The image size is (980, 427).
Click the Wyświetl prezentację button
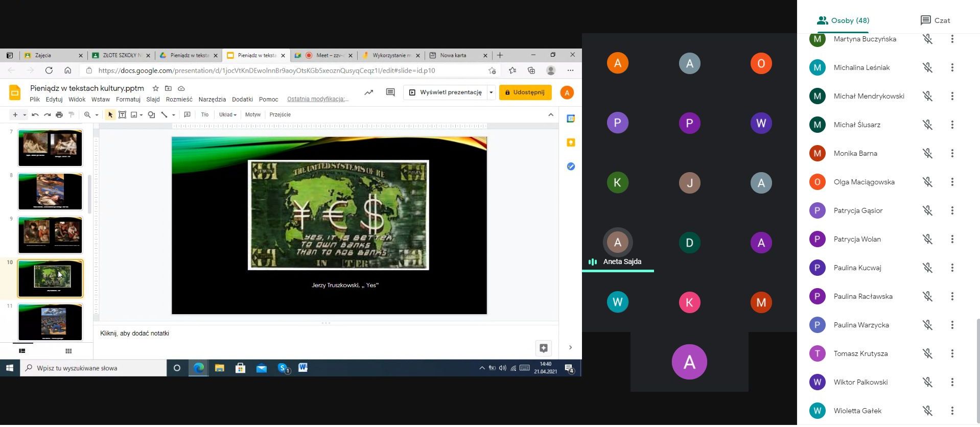[x=446, y=92]
